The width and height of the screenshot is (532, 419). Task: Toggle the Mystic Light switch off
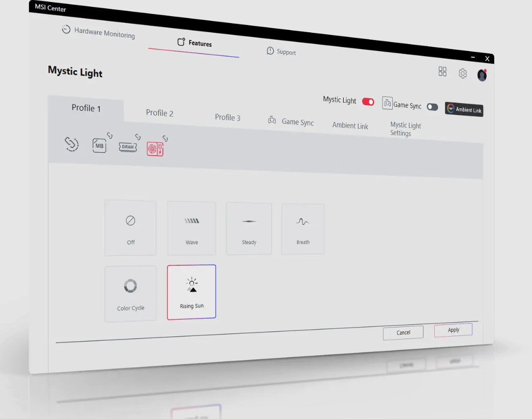[x=368, y=102]
